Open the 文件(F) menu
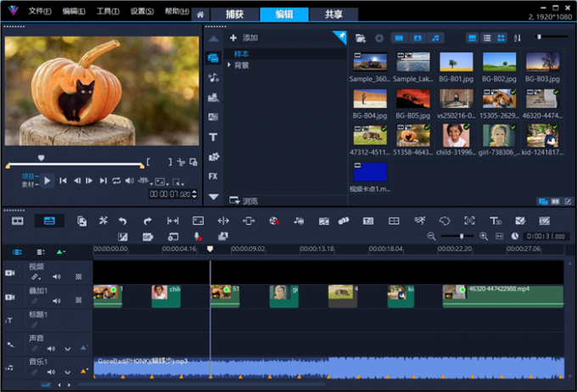This screenshot has height=392, width=577. (x=40, y=11)
